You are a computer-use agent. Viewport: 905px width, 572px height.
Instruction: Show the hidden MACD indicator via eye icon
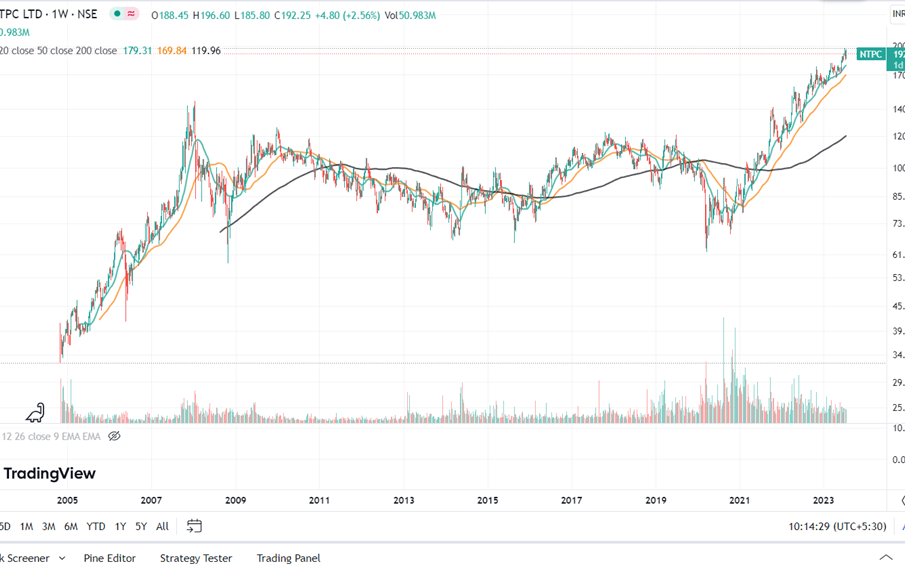pos(114,436)
